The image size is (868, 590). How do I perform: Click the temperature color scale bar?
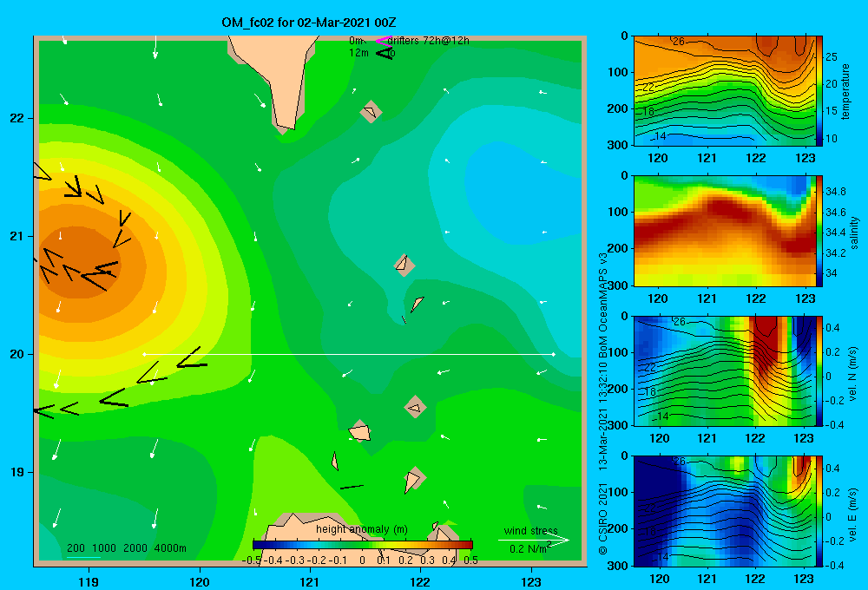[x=819, y=91]
